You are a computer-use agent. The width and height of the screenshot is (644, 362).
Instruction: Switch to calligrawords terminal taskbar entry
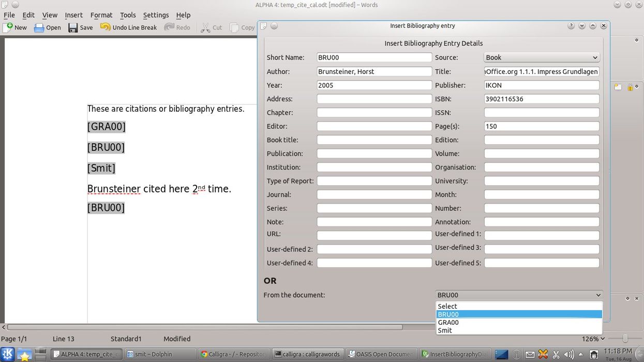(307, 354)
